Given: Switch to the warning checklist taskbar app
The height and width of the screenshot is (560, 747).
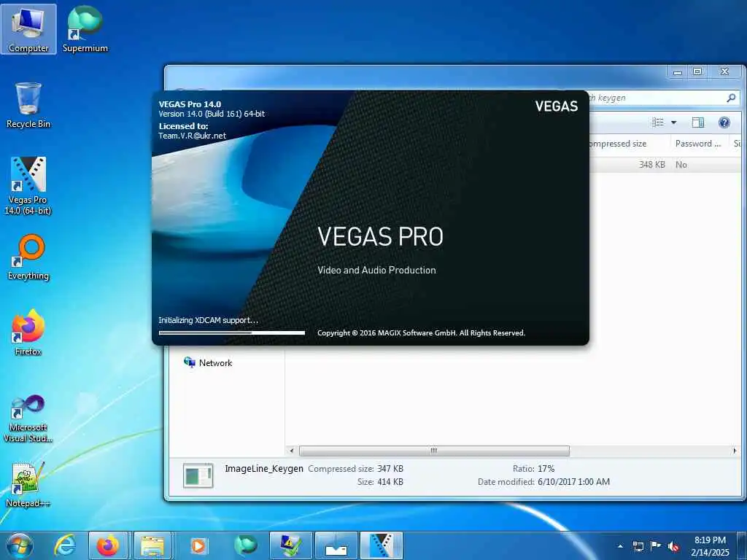Looking at the screenshot, I should (290, 545).
